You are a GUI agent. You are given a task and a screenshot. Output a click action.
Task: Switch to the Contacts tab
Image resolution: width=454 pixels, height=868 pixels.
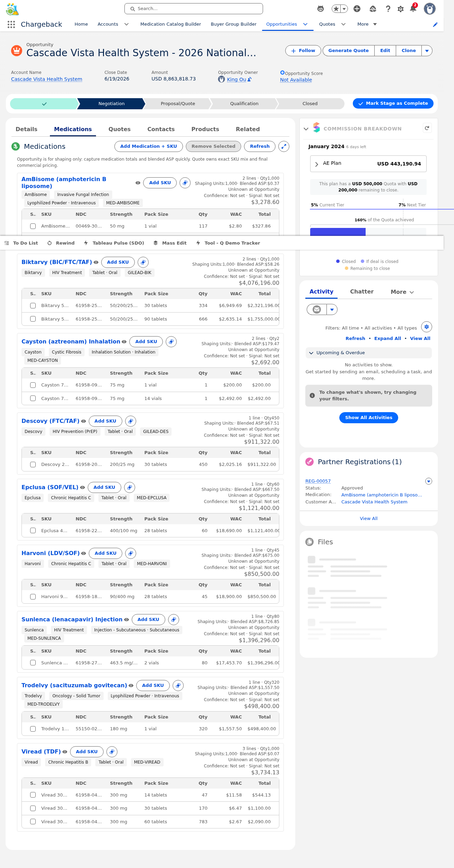[161, 129]
